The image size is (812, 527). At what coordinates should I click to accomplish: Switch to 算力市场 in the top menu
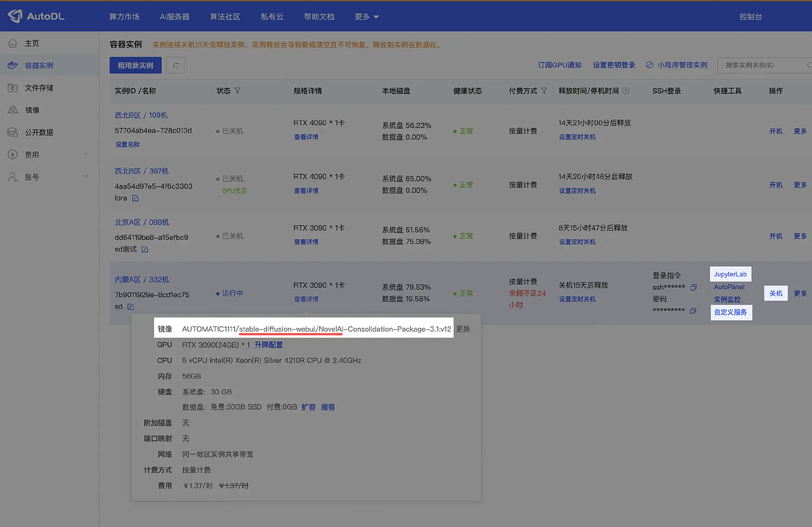click(x=125, y=16)
